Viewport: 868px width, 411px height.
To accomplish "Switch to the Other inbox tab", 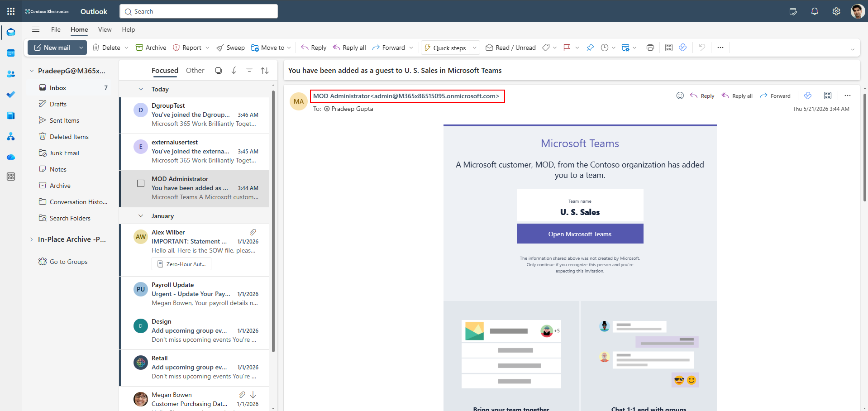I will (x=195, y=71).
